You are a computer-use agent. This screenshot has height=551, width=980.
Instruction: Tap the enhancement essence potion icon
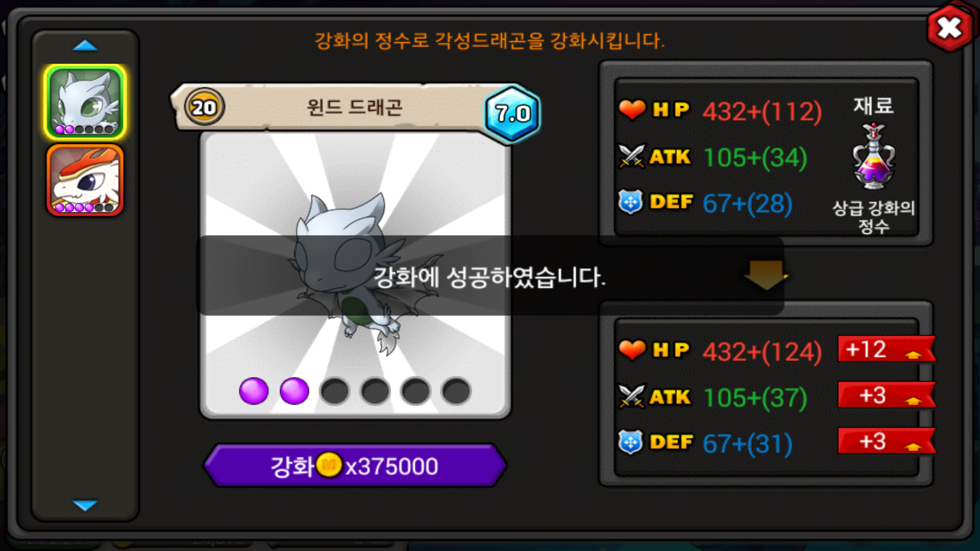(873, 156)
